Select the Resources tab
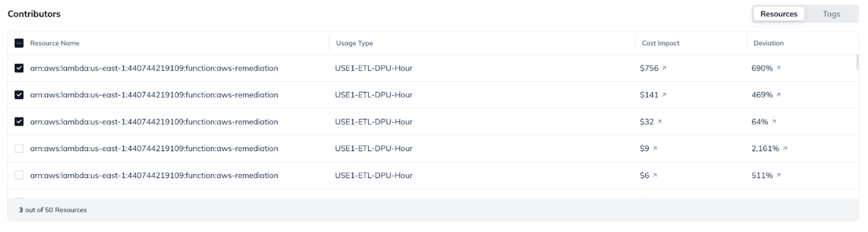The height and width of the screenshot is (232, 868). pyautogui.click(x=779, y=14)
